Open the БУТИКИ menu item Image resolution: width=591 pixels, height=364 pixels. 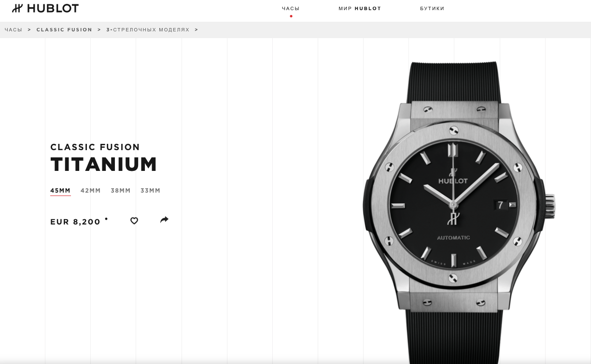(432, 9)
